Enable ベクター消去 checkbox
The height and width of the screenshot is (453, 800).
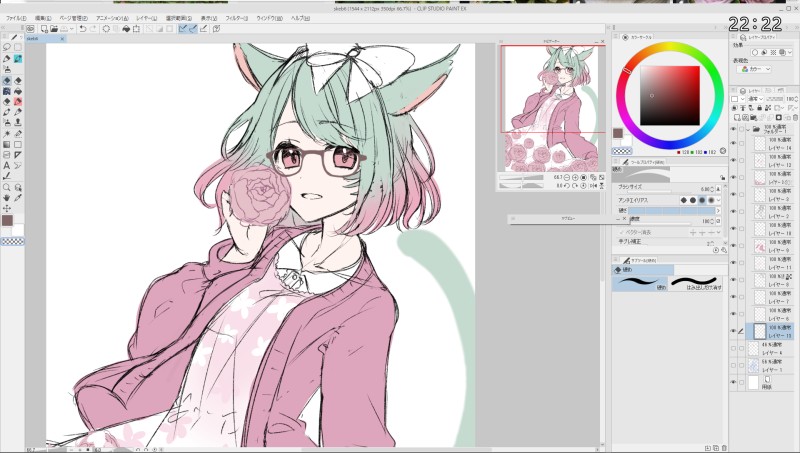(x=621, y=232)
